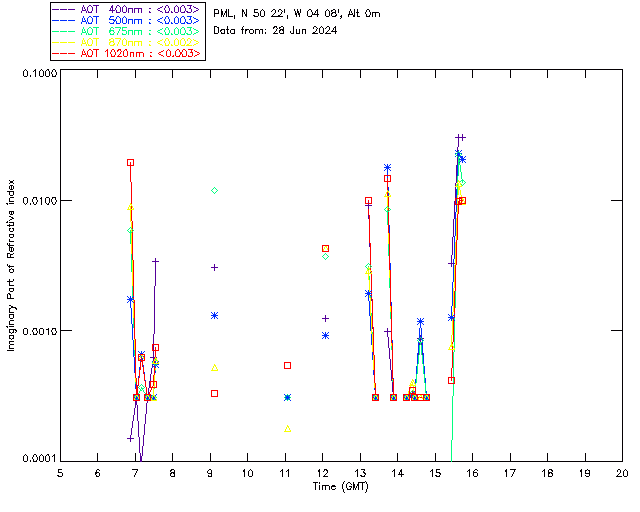Image resolution: width=640 pixels, height=512 pixels.
Task: Click the red square marker near hour 9
Action: [214, 394]
